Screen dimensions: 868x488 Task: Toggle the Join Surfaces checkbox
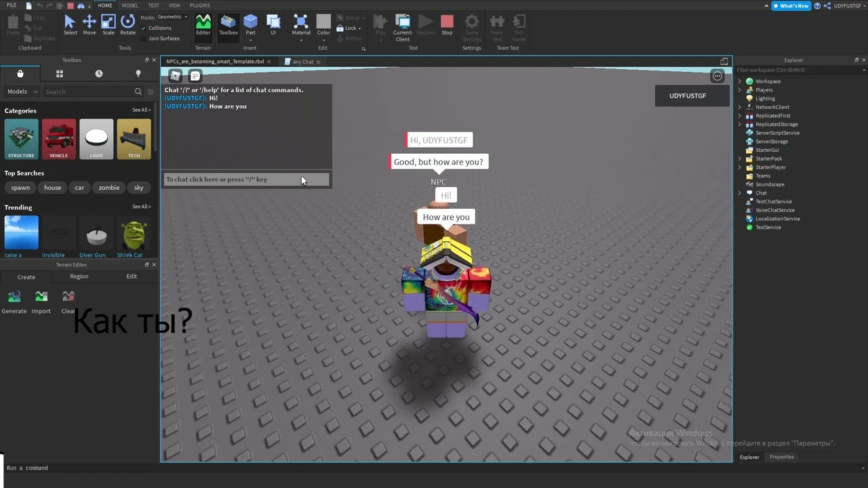[x=144, y=39]
